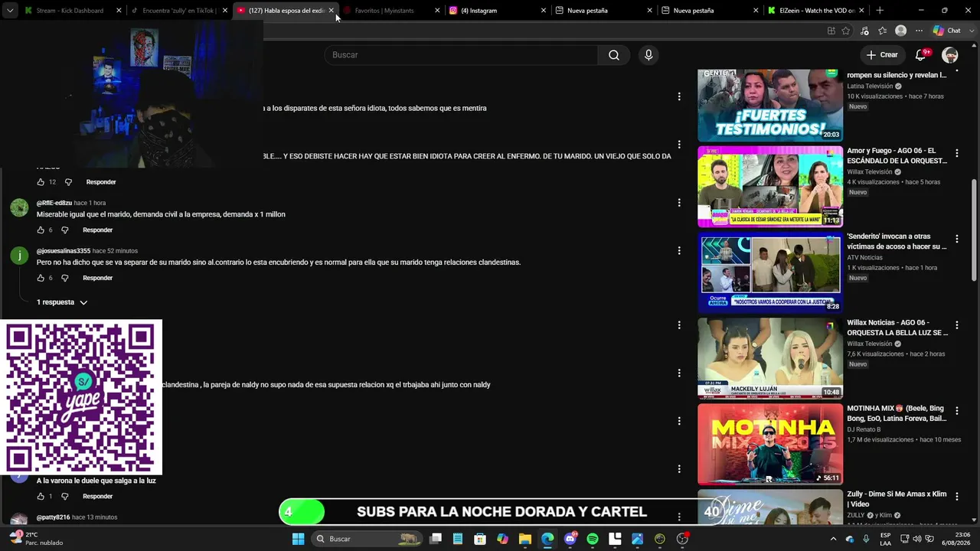Play the MOTINHA MIX video thumbnail
980x551 pixels.
[x=770, y=445]
